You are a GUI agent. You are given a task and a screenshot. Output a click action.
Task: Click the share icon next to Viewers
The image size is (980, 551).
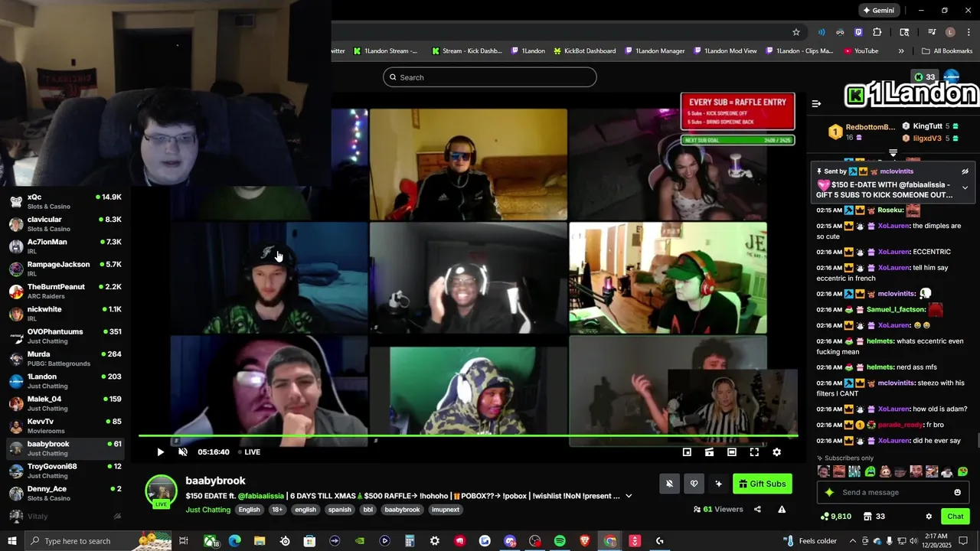click(757, 510)
